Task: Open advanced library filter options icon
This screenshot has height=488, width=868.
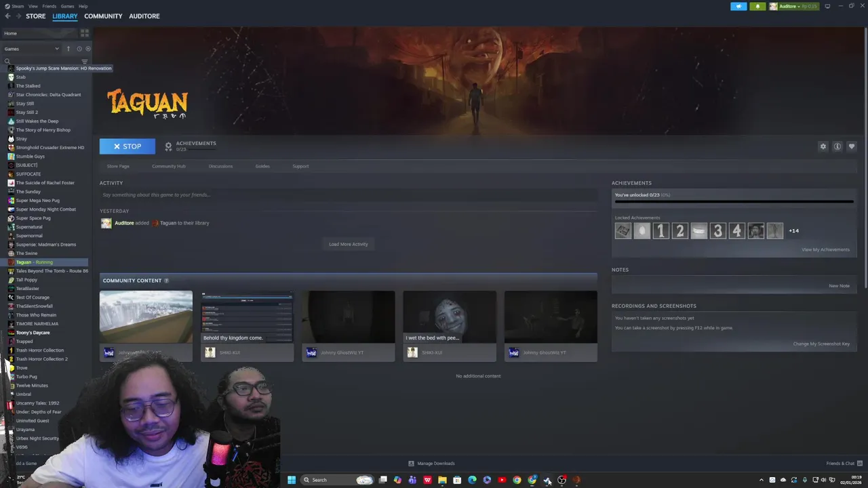Action: tap(85, 62)
